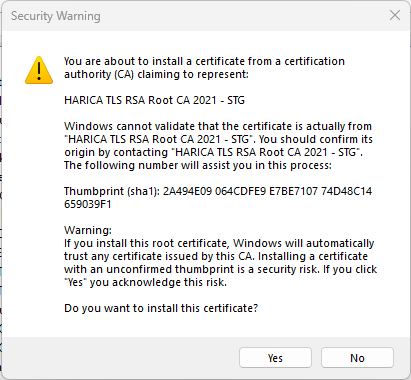Image resolution: width=411 pixels, height=380 pixels.
Task: Click the Warning: heading text
Action: 88,230
